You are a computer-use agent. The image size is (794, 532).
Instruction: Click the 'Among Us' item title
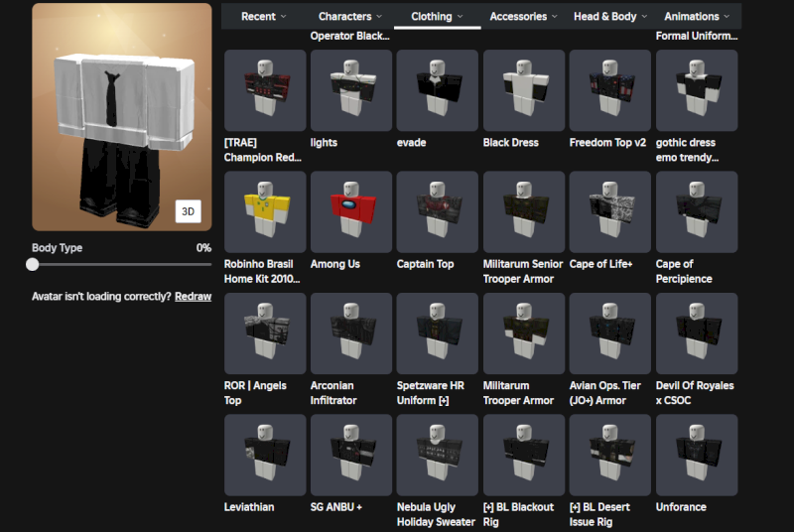coord(335,264)
